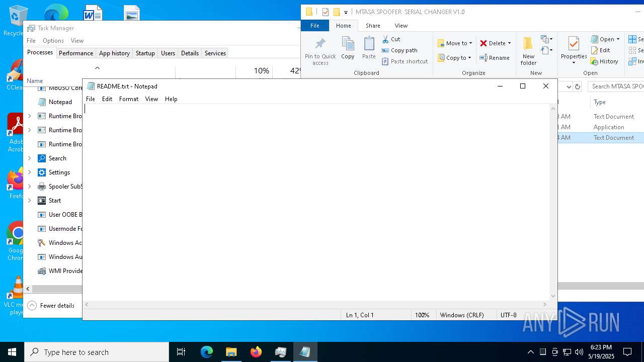Open File Explorer from the taskbar
This screenshot has height=362, width=644.
tap(231, 352)
